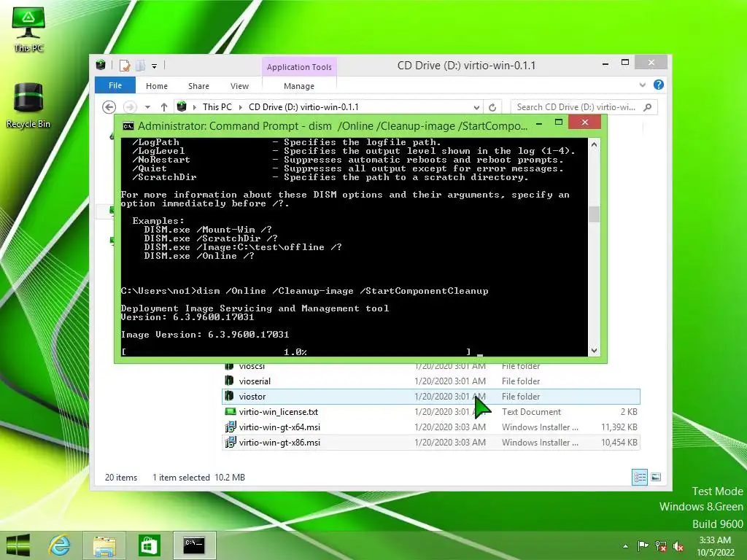Open Recycle Bin desktop icon

(28, 105)
